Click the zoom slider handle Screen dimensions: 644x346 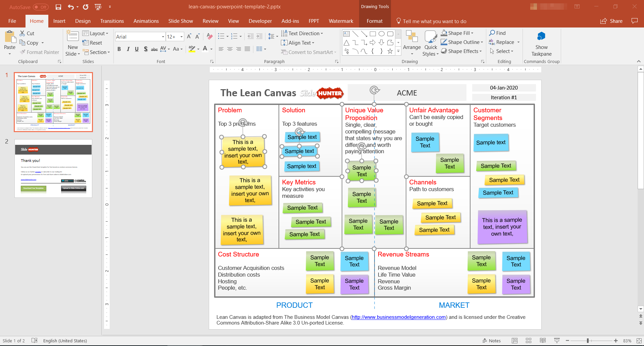(588, 341)
